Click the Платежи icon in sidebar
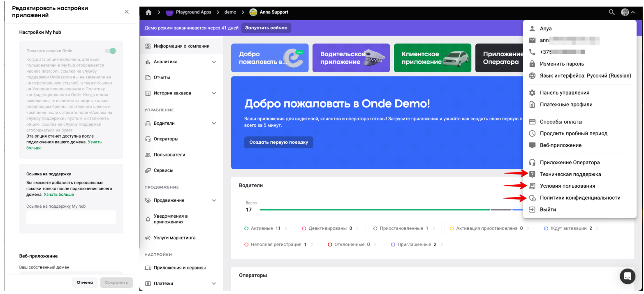Viewport: 644px width, 294px height. [148, 283]
